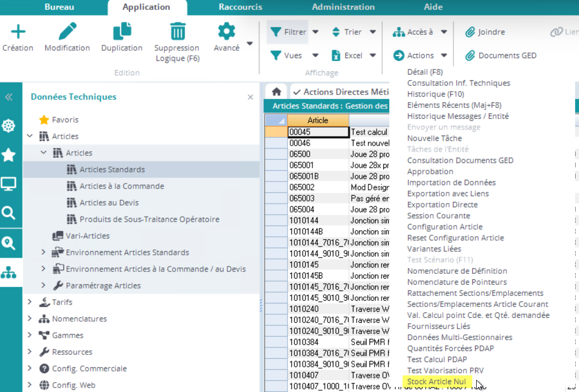Click the Suppression Logique trash icon
This screenshot has height=392, width=579.
178,32
